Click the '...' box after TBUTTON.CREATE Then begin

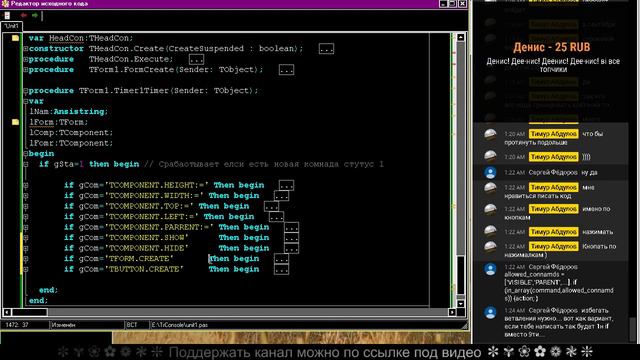coord(281,269)
